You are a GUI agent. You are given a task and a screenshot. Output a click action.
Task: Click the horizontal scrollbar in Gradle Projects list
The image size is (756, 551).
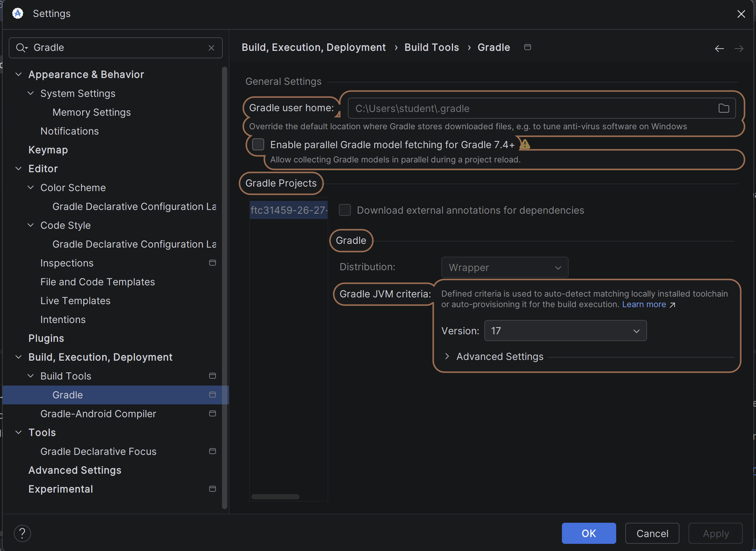(275, 497)
